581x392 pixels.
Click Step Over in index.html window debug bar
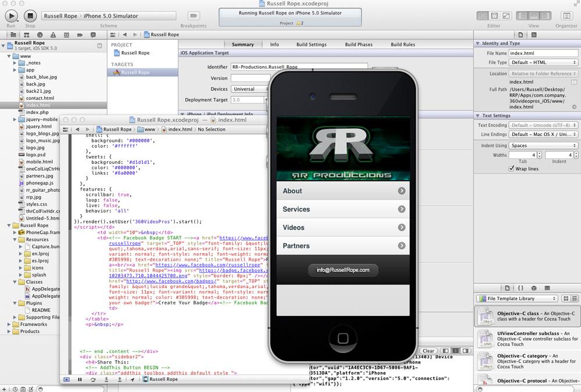click(93, 379)
